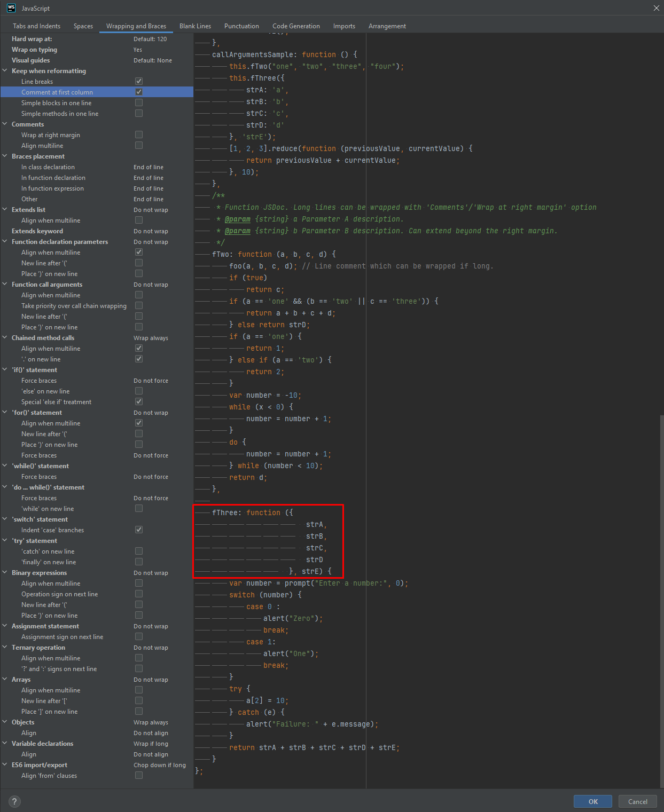This screenshot has height=812, width=664.
Task: Open 'End of line' dropdown for In class declaration
Action: point(149,167)
